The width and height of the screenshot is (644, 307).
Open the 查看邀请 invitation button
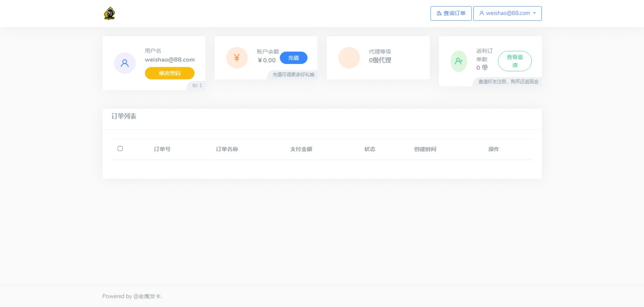point(515,61)
